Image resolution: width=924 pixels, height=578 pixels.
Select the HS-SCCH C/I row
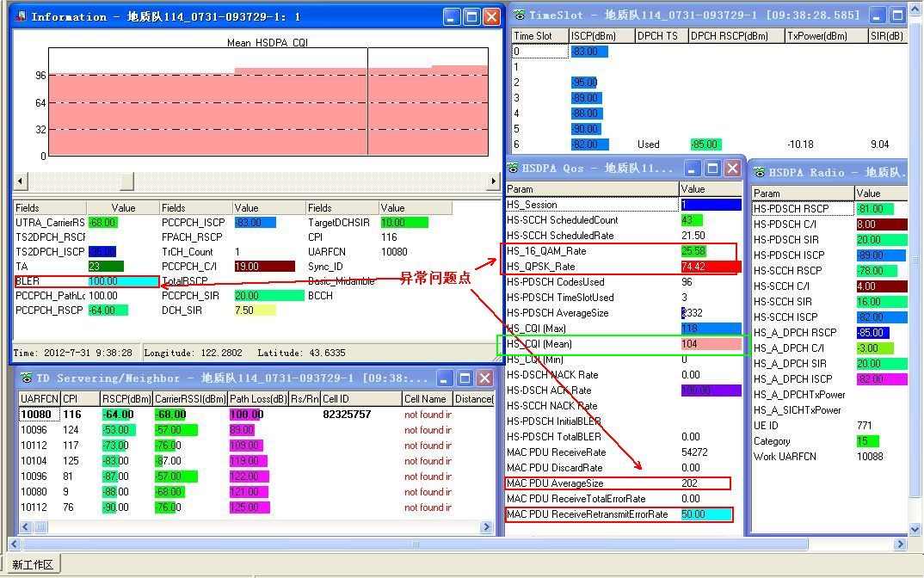[830, 286]
